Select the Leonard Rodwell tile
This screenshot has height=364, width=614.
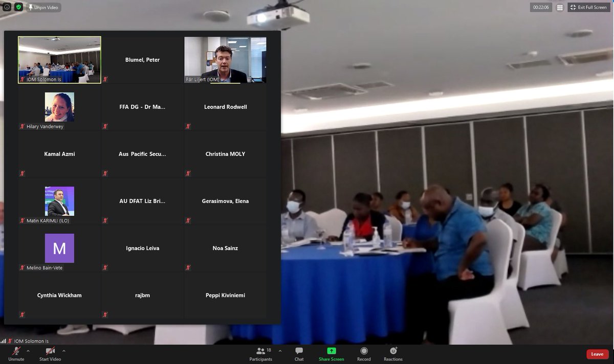coord(225,107)
